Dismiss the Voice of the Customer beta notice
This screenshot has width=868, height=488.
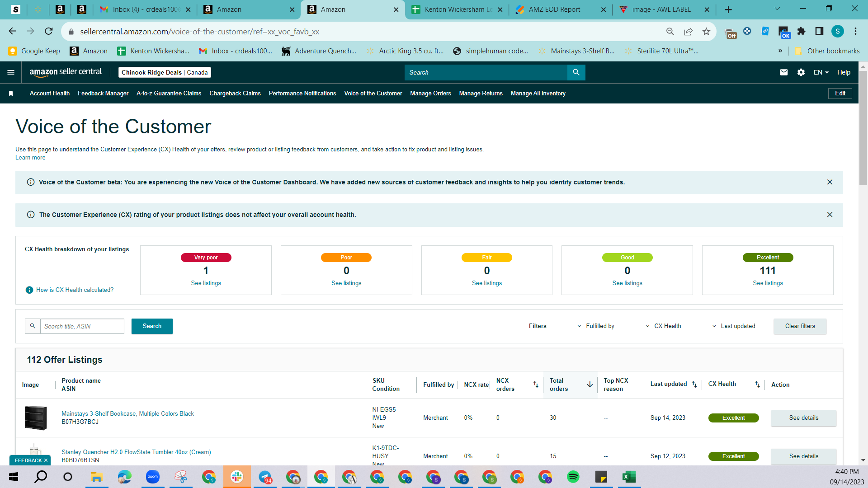point(830,182)
